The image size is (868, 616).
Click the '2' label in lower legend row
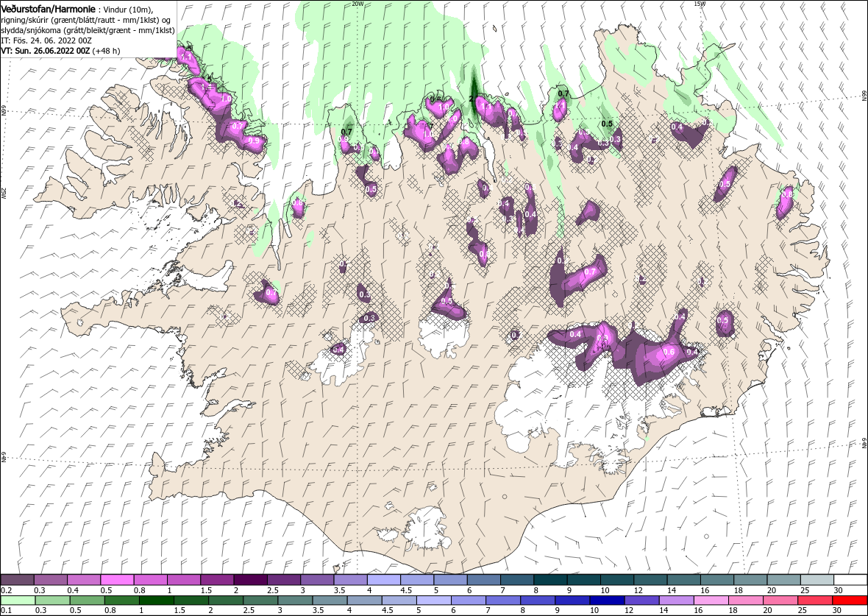[210, 610]
